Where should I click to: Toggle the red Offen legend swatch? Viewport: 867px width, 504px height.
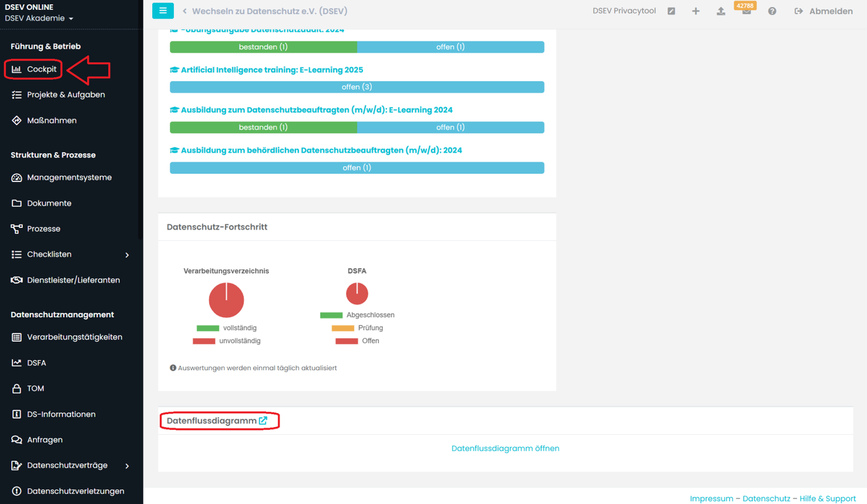click(x=347, y=341)
